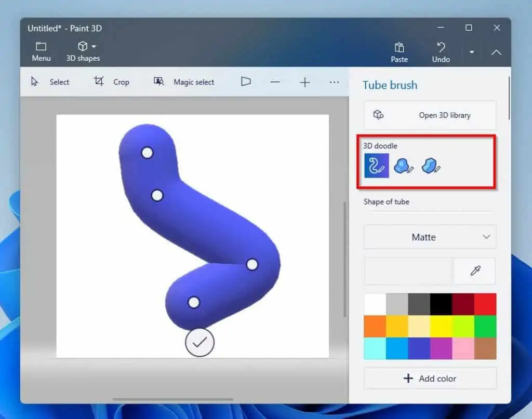Open the toolbar overflow ellipsis menu

click(334, 82)
